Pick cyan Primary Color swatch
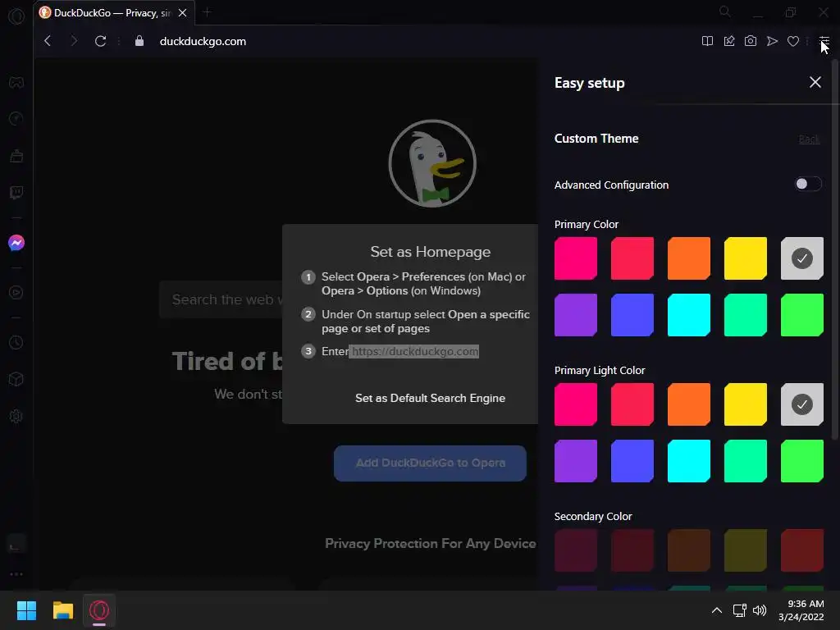This screenshot has width=840, height=630. [689, 315]
